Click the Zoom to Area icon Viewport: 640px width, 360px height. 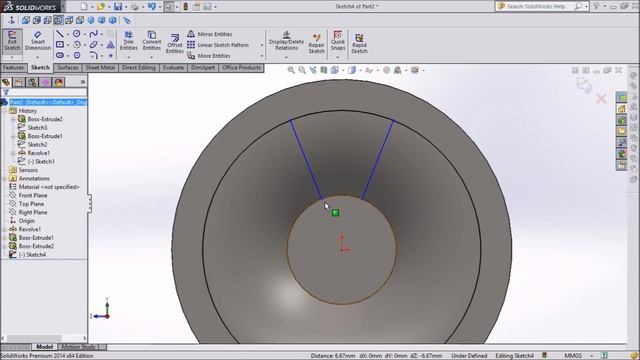pos(302,70)
